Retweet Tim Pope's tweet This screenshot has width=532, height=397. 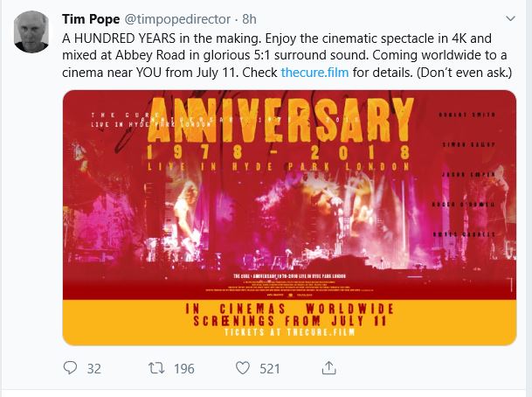tap(158, 368)
